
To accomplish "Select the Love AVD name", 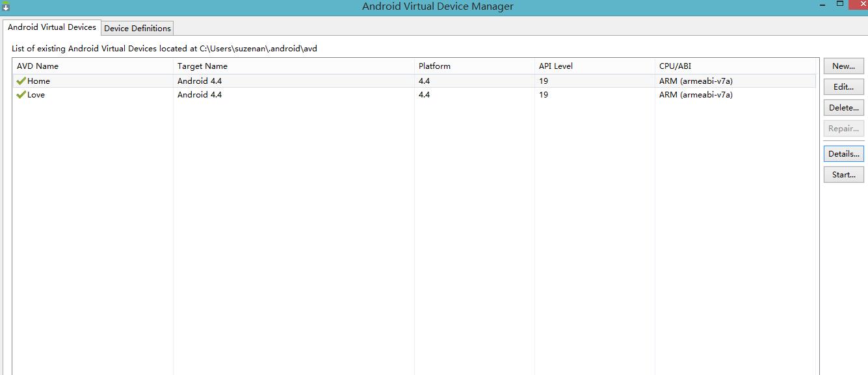I will point(36,95).
